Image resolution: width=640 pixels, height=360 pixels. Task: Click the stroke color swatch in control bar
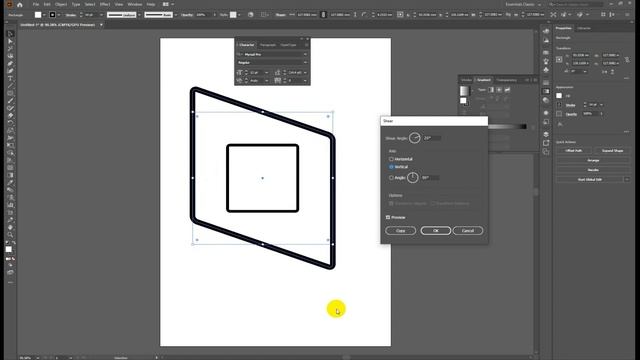click(52, 15)
